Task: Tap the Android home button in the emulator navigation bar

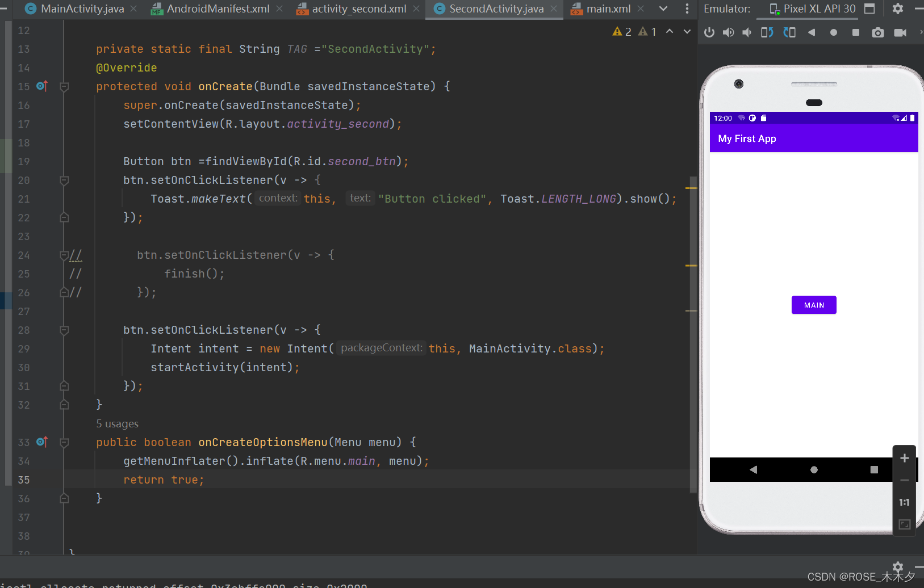Action: [814, 469]
